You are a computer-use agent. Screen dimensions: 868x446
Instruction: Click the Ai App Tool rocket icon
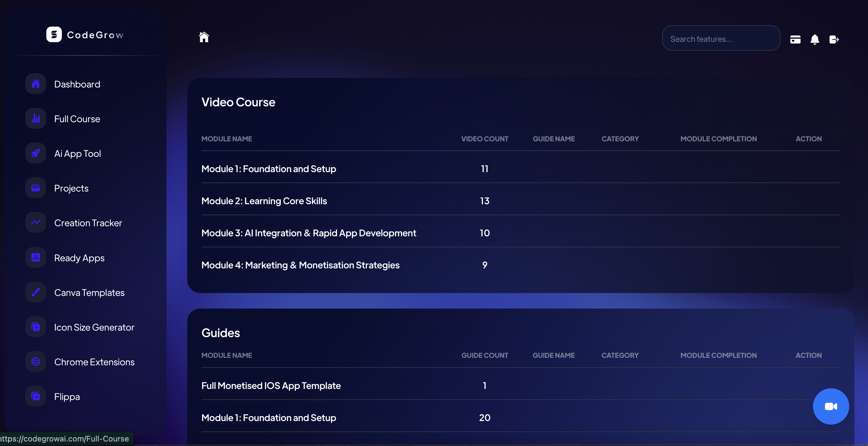coord(36,153)
